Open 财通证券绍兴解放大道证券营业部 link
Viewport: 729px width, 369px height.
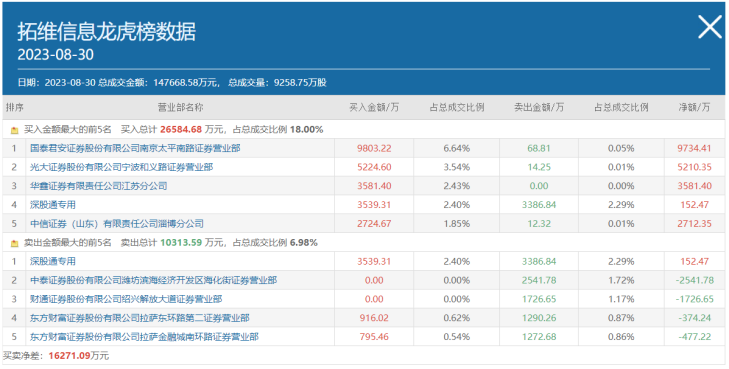click(x=126, y=299)
